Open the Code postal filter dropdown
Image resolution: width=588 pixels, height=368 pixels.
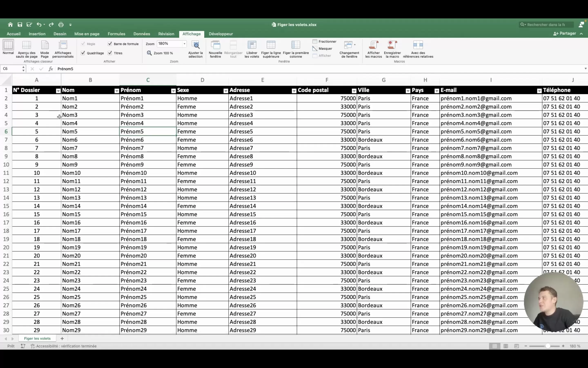coord(354,91)
